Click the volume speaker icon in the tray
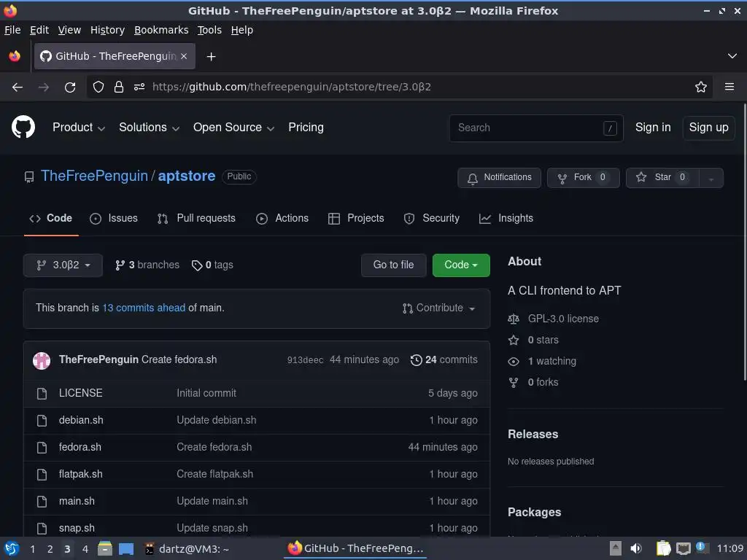The width and height of the screenshot is (747, 560). (636, 548)
